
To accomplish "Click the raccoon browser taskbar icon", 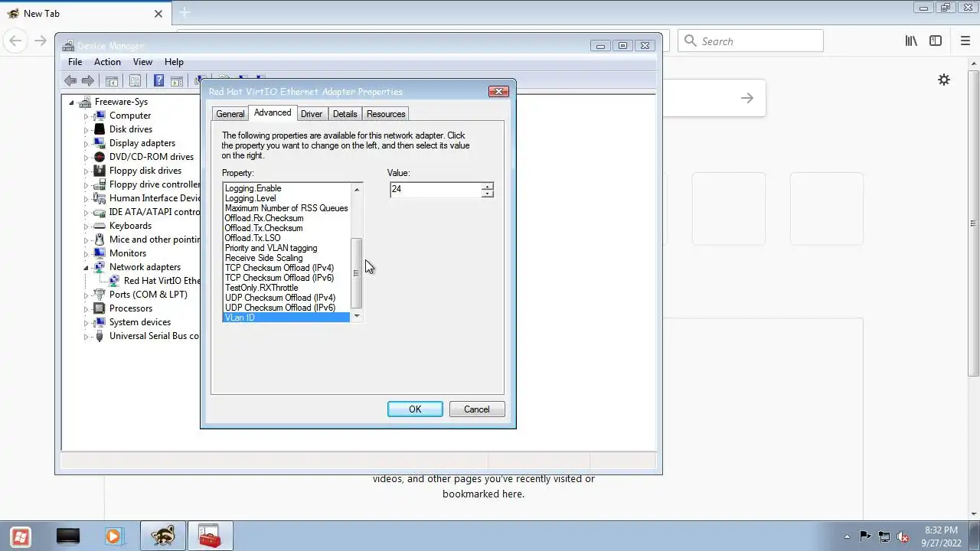I will [x=162, y=536].
